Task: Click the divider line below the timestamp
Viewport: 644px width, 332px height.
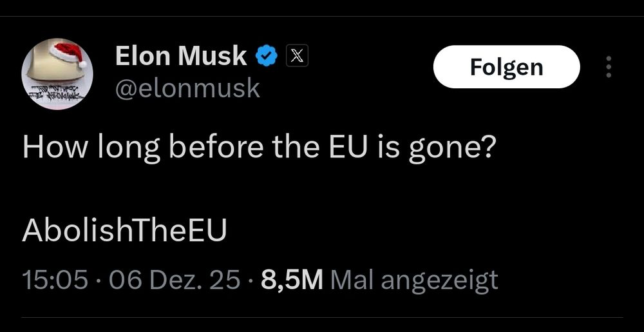Action: tap(322, 317)
